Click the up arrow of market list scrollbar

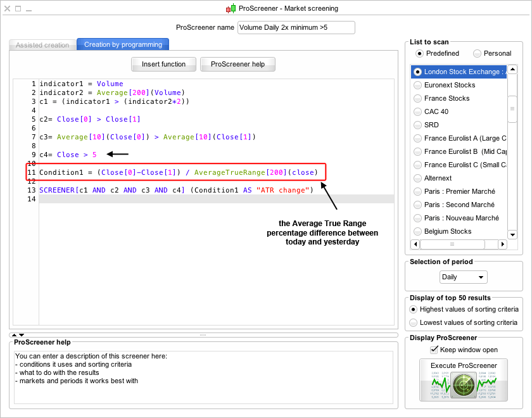[512, 70]
